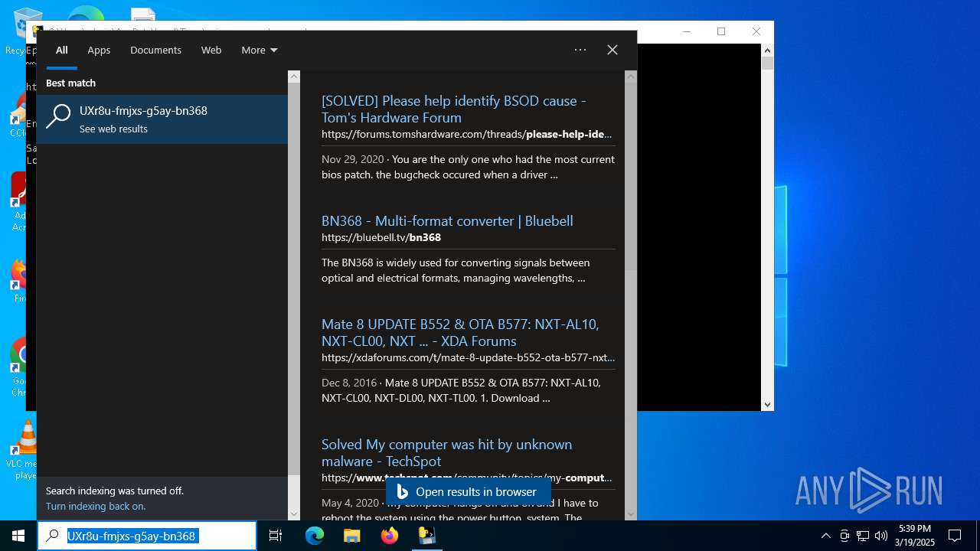Click the background window scrollbar down arrow
The height and width of the screenshot is (551, 980).
click(768, 404)
